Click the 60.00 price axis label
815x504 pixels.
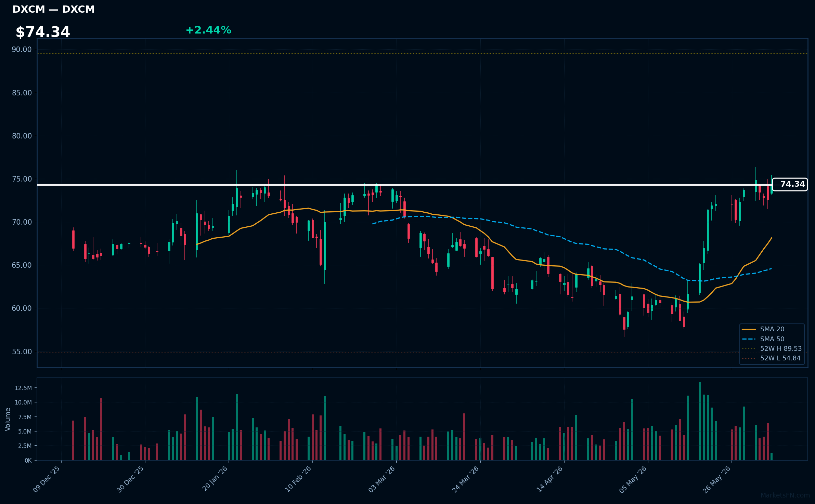point(22,308)
